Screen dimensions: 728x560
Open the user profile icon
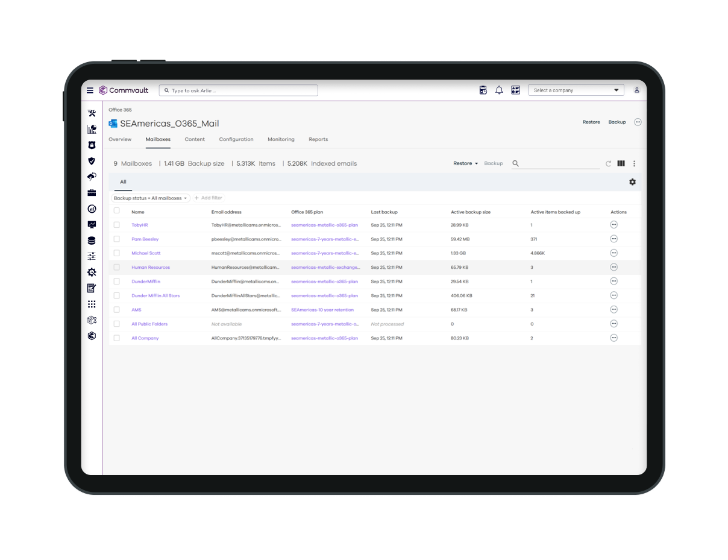(x=636, y=90)
